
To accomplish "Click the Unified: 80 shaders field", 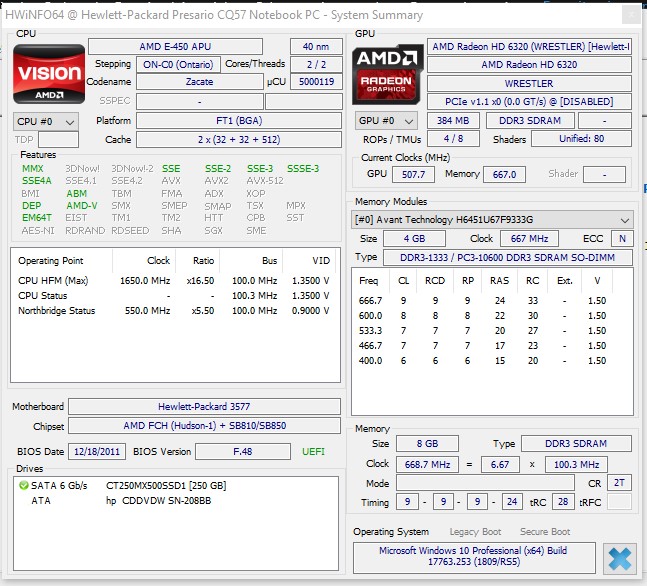I will (x=581, y=139).
